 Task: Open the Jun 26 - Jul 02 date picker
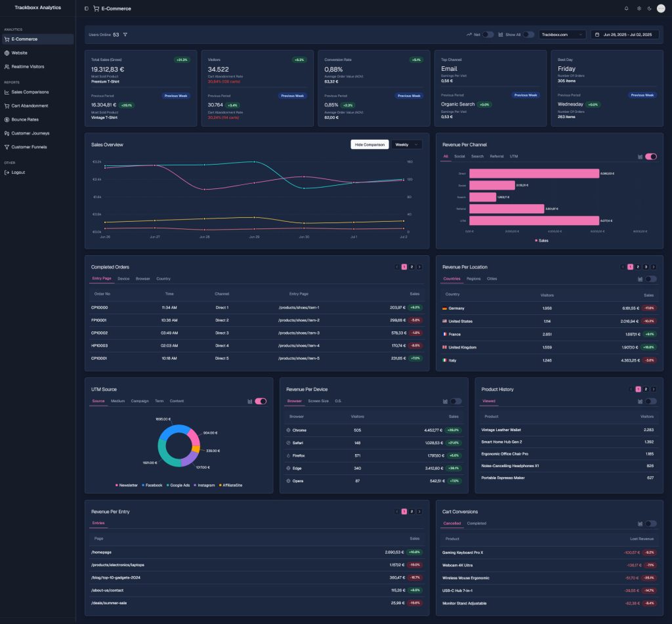tap(626, 34)
